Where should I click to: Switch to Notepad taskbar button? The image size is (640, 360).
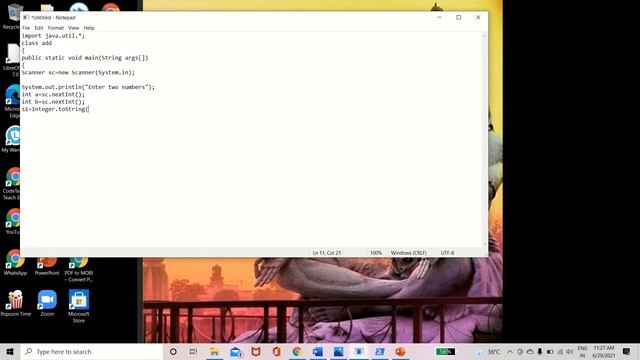pos(359,351)
